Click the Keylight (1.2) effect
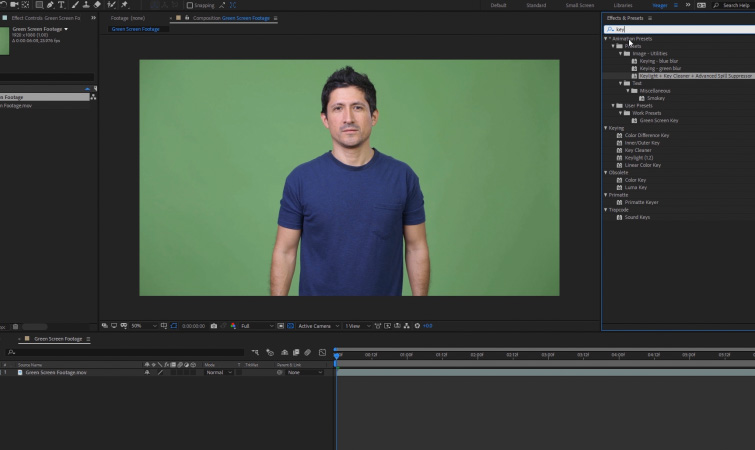Image resolution: width=755 pixels, height=450 pixels. (x=638, y=157)
